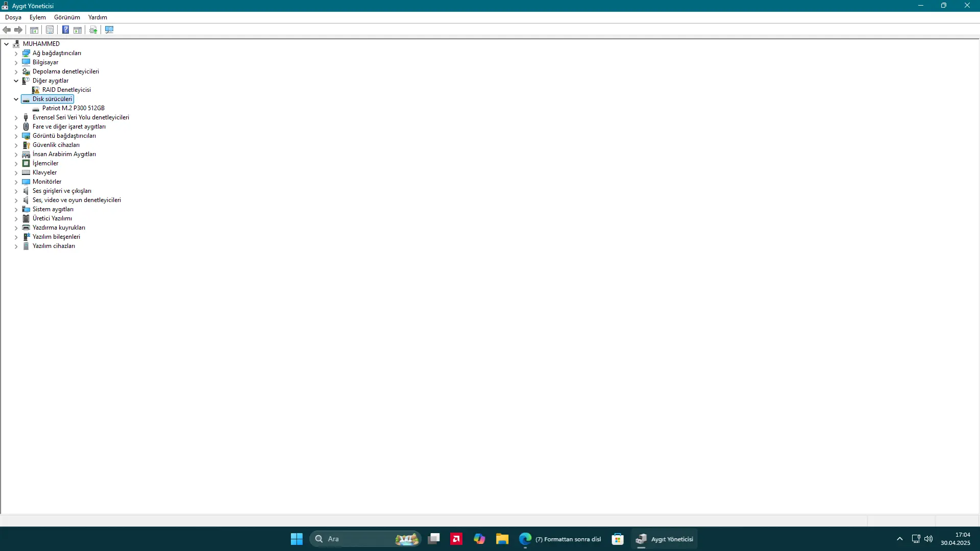This screenshot has width=980, height=551.
Task: Open the volume control in system tray
Action: 928,539
